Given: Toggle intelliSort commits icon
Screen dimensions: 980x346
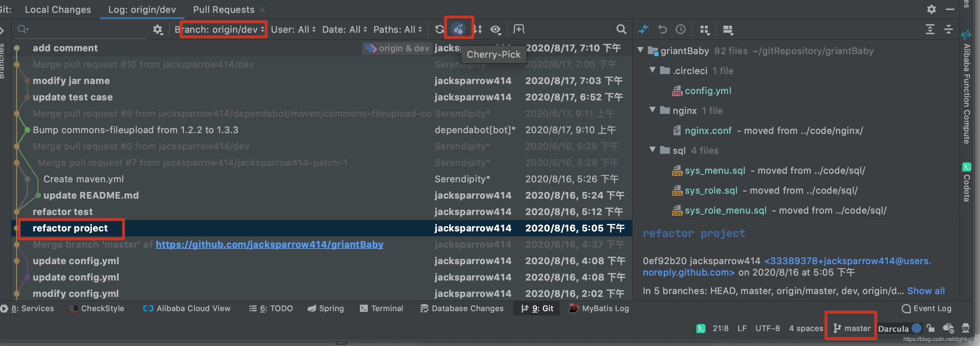Looking at the screenshot, I should [478, 29].
